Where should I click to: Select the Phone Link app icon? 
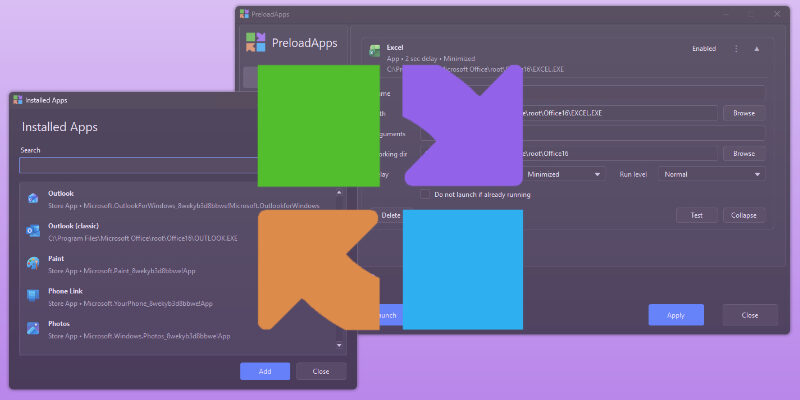(33, 295)
